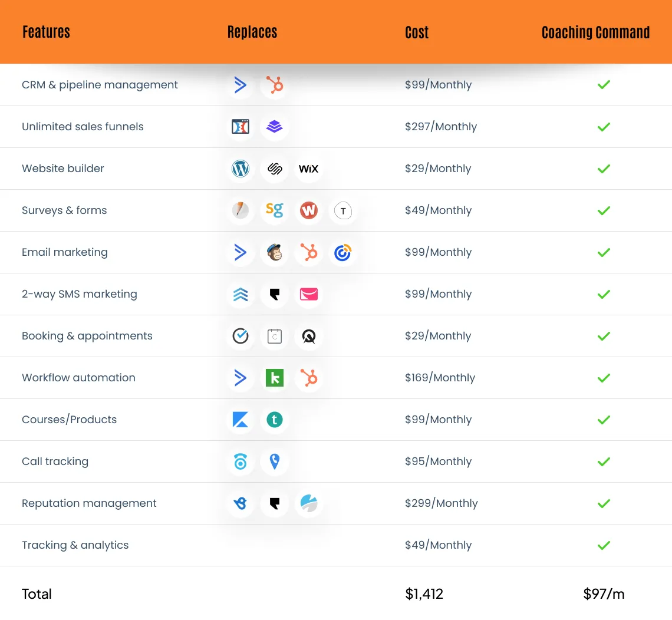The width and height of the screenshot is (672, 620).
Task: Click the Constant Contact swirl icon
Action: (x=343, y=252)
